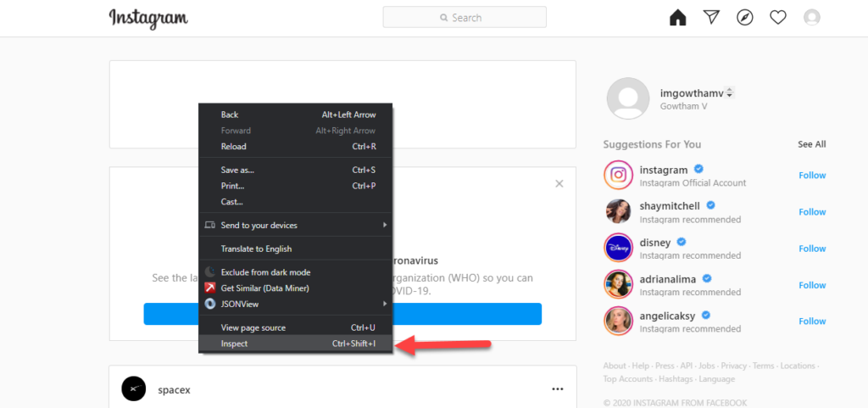Click instagram account avatar in suggestions
Screen dimensions: 868x408
(x=618, y=176)
